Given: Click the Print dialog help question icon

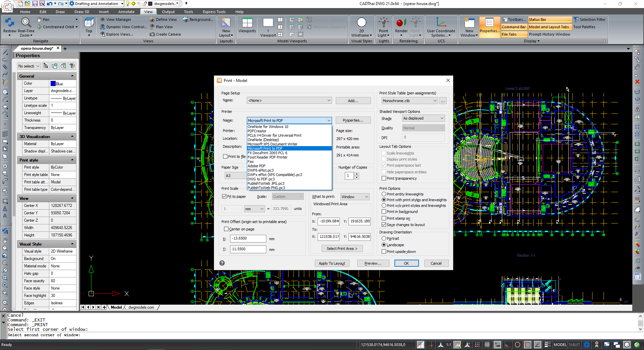Looking at the screenshot, I should pos(222,263).
